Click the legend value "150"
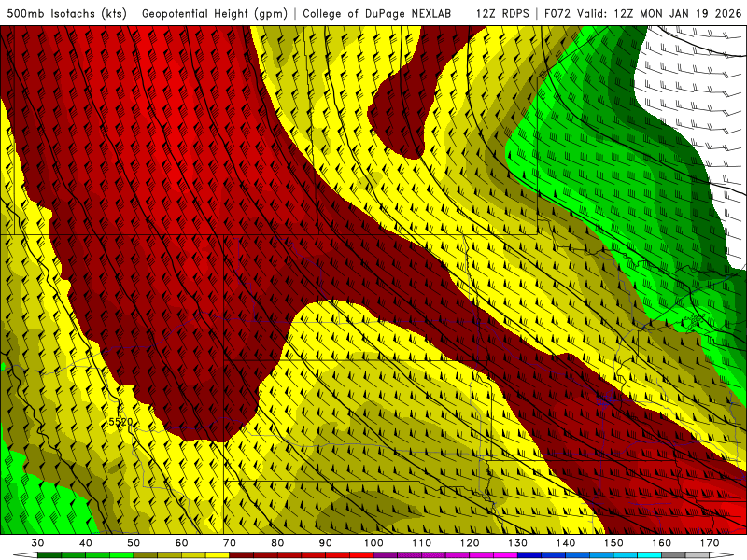The width and height of the screenshot is (747, 560). 613,543
